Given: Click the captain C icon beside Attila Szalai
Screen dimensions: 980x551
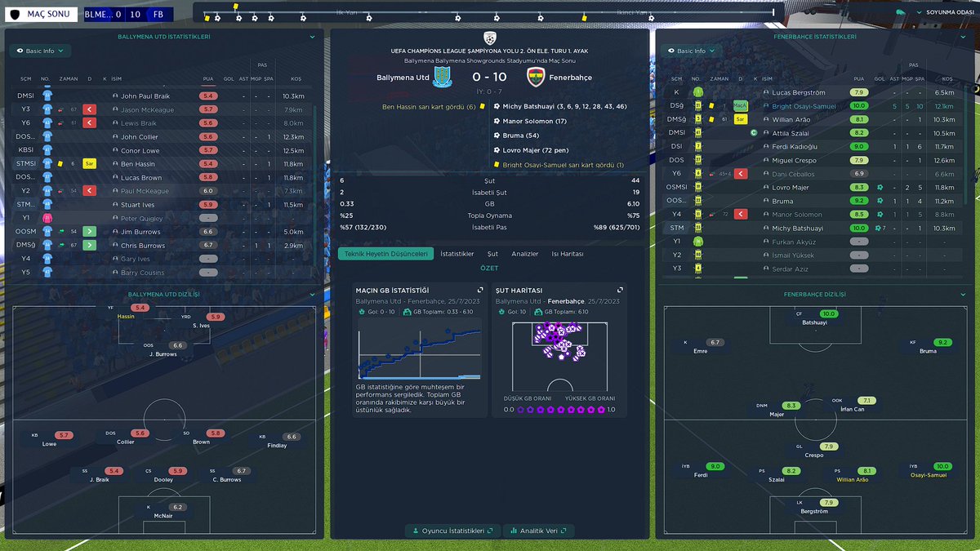Looking at the screenshot, I should coord(754,133).
